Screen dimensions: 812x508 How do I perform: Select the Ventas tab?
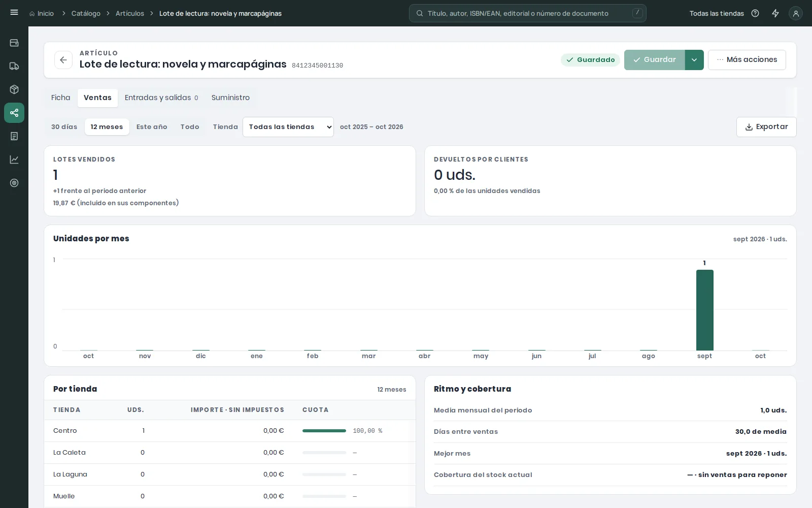pyautogui.click(x=97, y=98)
